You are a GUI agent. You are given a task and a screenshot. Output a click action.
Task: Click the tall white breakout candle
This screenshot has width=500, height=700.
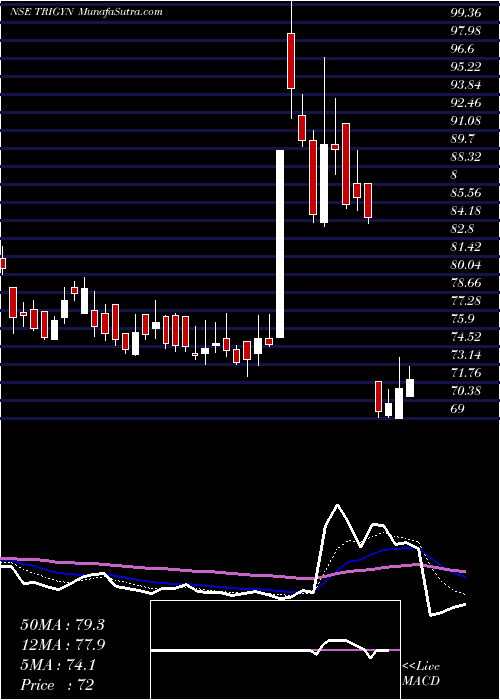[280, 244]
